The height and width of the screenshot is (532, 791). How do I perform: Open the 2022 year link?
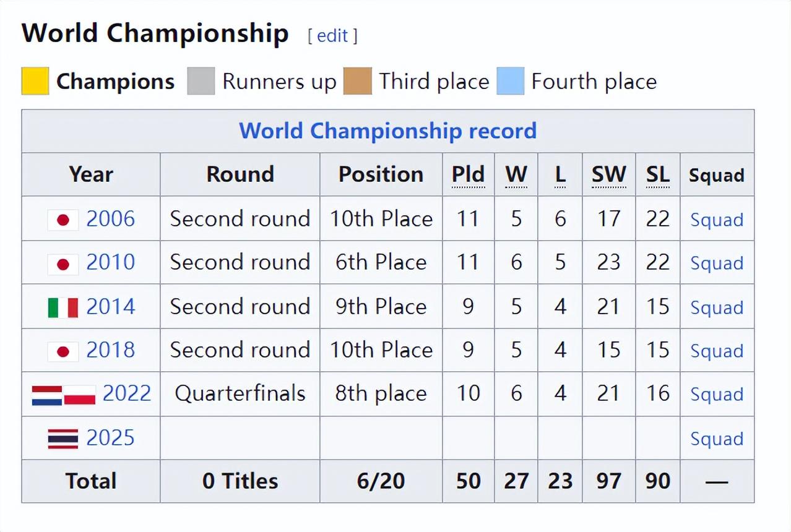click(127, 393)
